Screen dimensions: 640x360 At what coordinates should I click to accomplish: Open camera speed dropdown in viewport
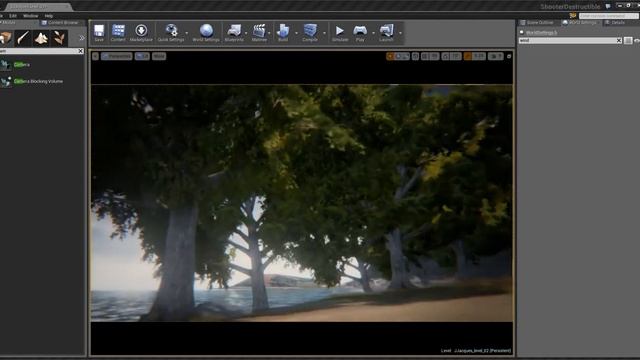pyautogui.click(x=496, y=56)
